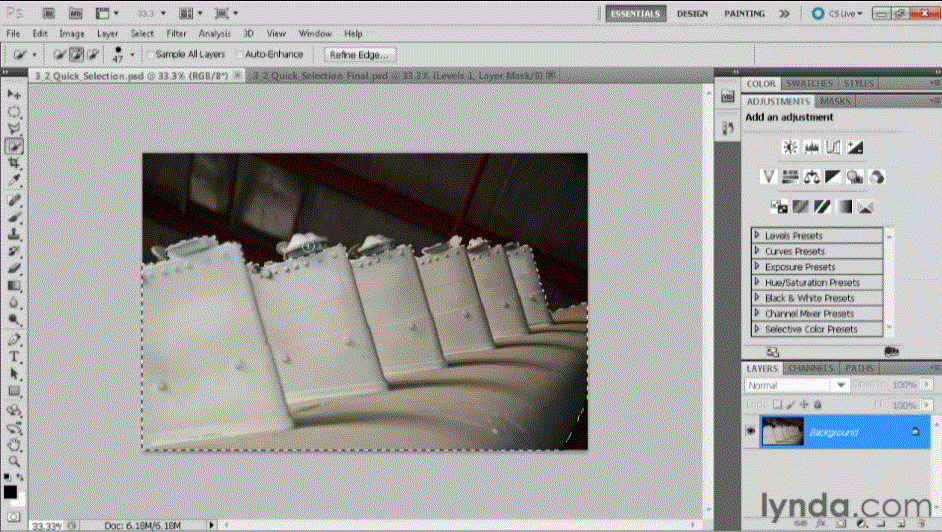Image resolution: width=942 pixels, height=532 pixels.
Task: Select the Eyedropper tool
Action: [14, 179]
